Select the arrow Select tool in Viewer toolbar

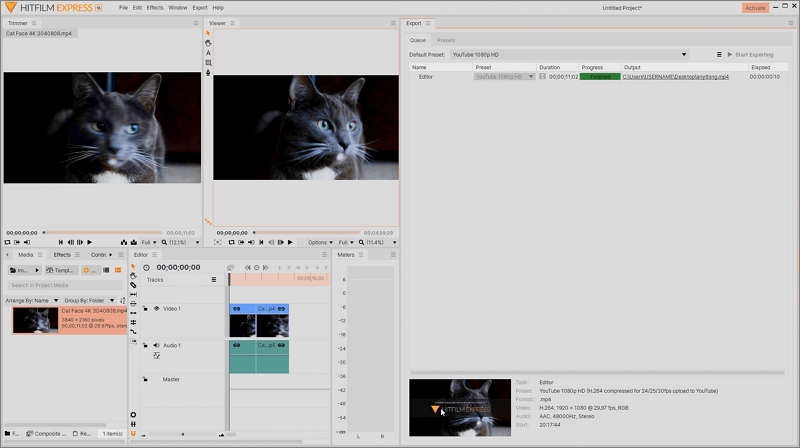[208, 33]
